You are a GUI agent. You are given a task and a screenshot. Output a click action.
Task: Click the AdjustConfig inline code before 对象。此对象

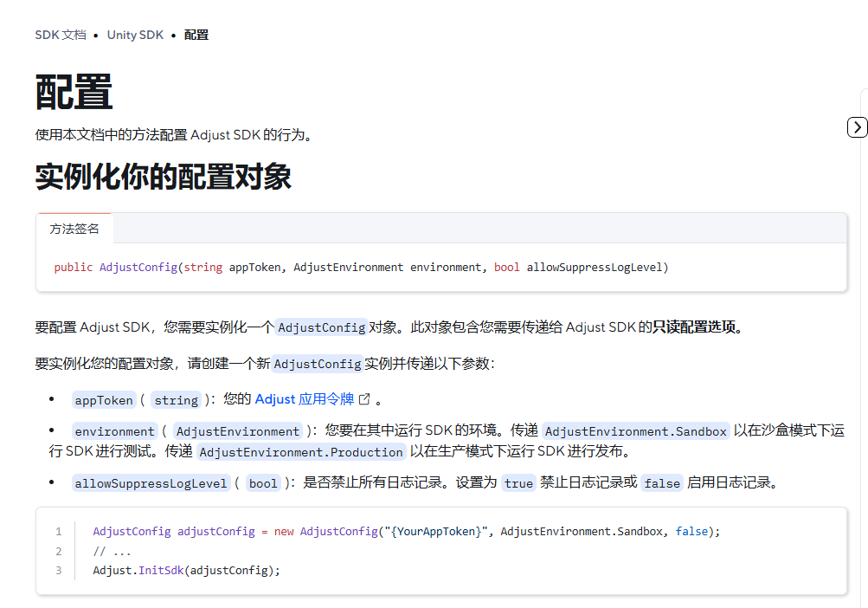pos(322,327)
